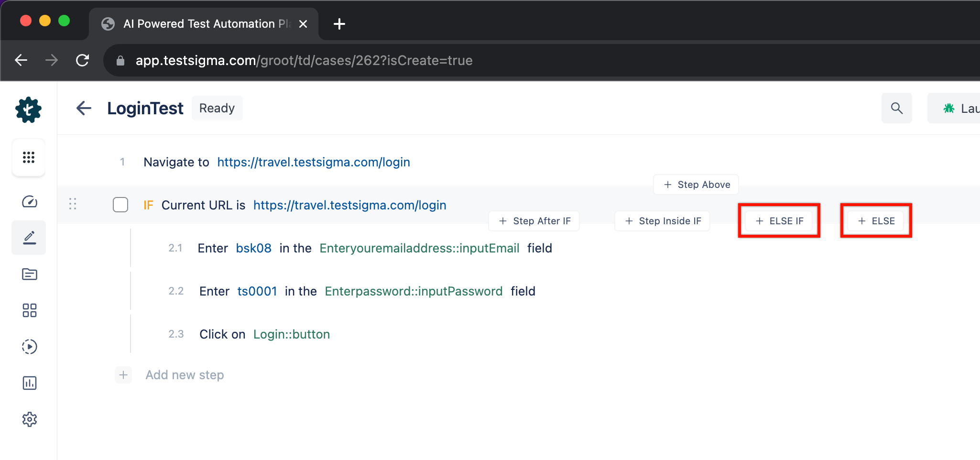Open the reports bar chart icon
This screenshot has width=980, height=460.
coord(30,383)
